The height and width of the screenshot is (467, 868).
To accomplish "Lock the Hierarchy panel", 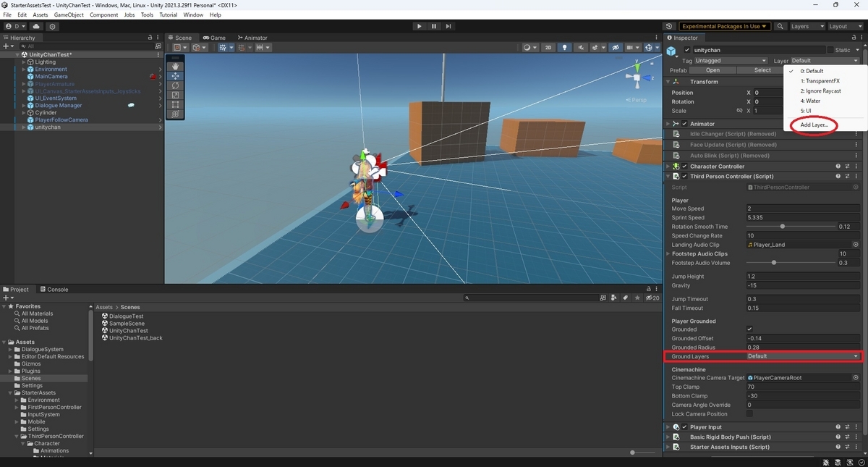I will (150, 38).
